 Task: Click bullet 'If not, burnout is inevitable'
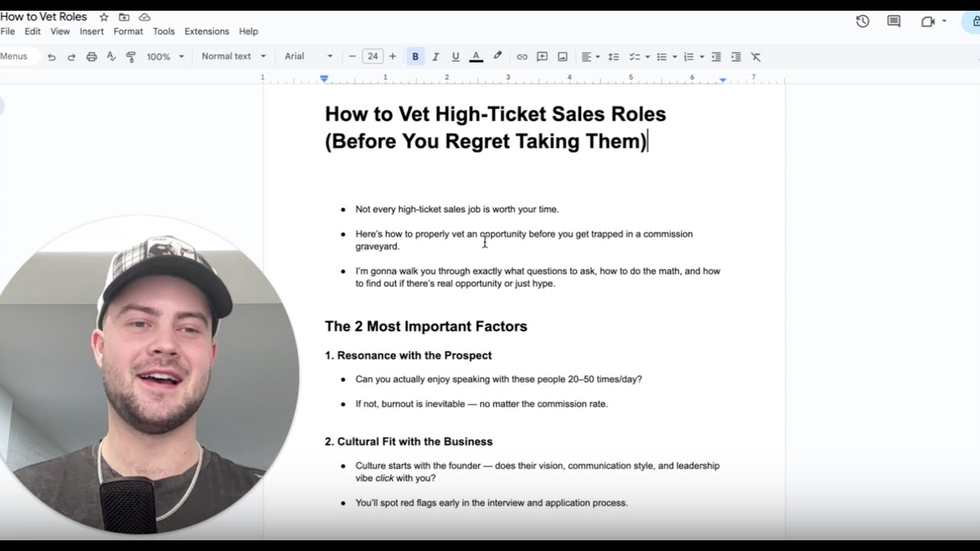(x=482, y=404)
